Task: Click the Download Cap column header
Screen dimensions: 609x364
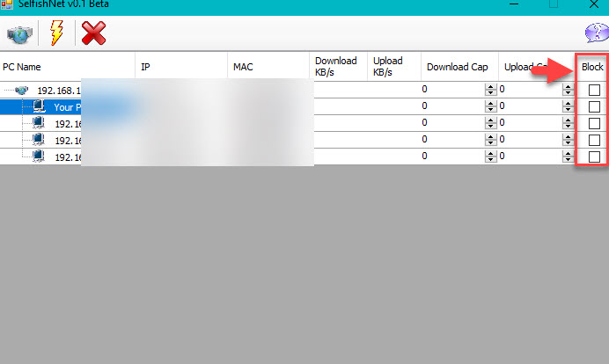Action: tap(460, 67)
